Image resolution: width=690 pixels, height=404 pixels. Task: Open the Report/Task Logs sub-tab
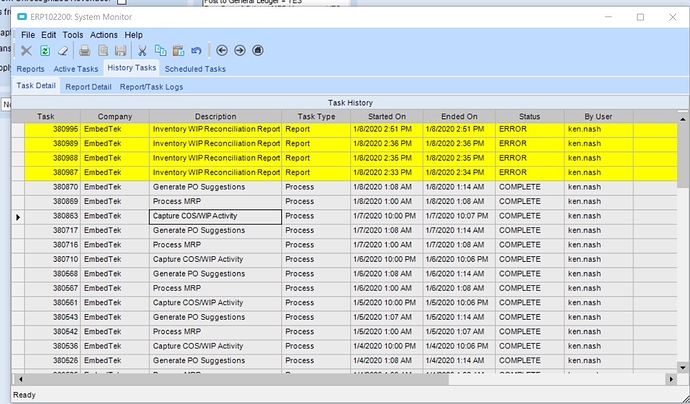click(x=151, y=87)
